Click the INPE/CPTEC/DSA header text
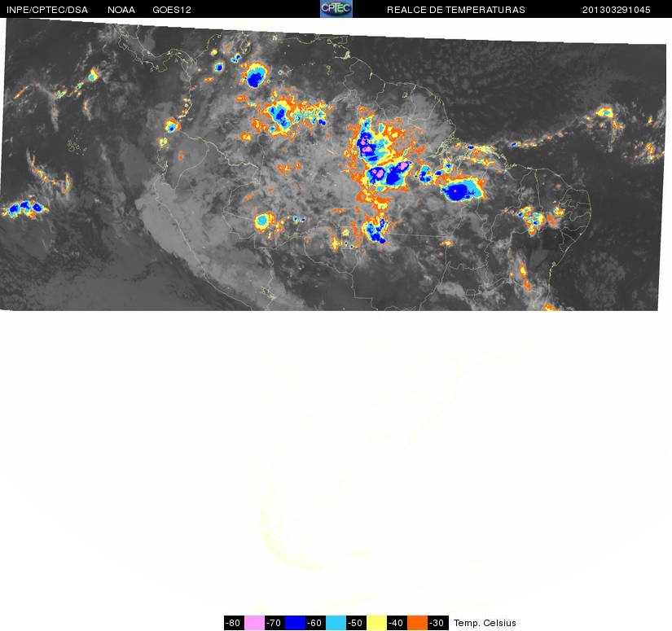Viewport: 672px width, 631px height. click(47, 10)
